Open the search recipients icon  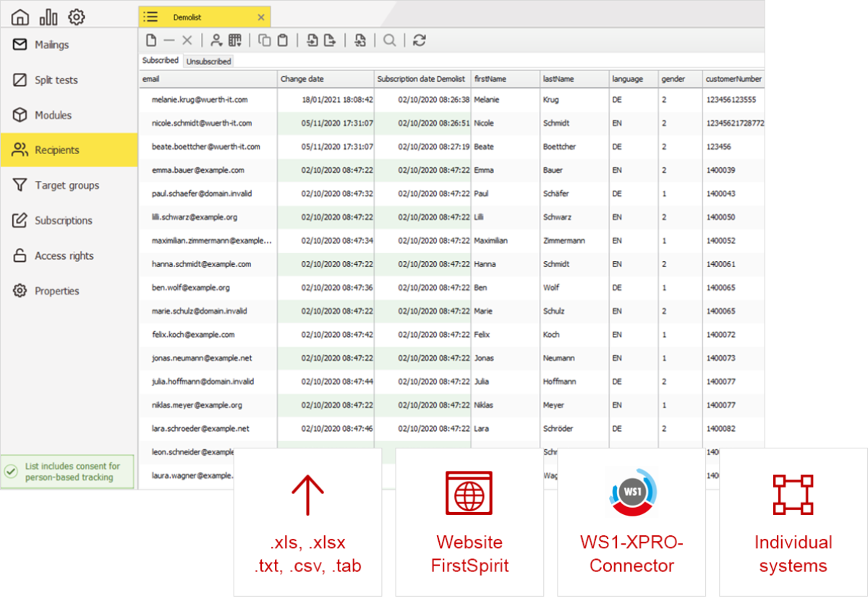pyautogui.click(x=389, y=41)
